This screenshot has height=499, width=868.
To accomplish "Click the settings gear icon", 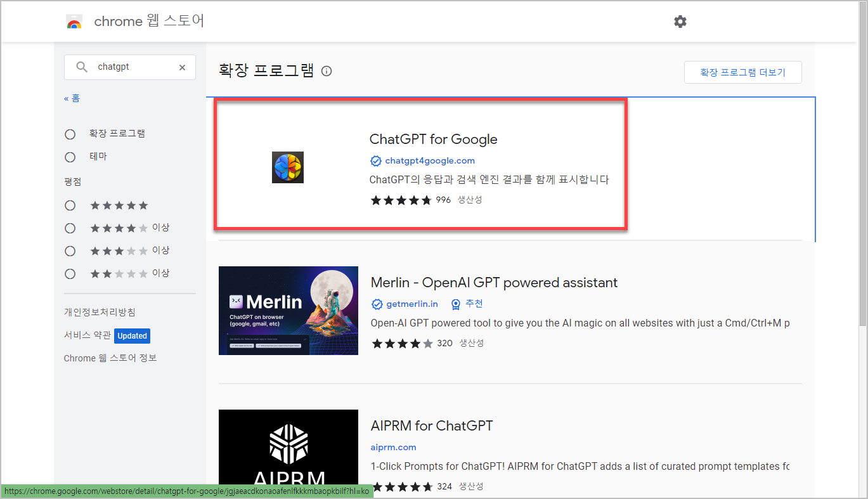I will click(680, 21).
